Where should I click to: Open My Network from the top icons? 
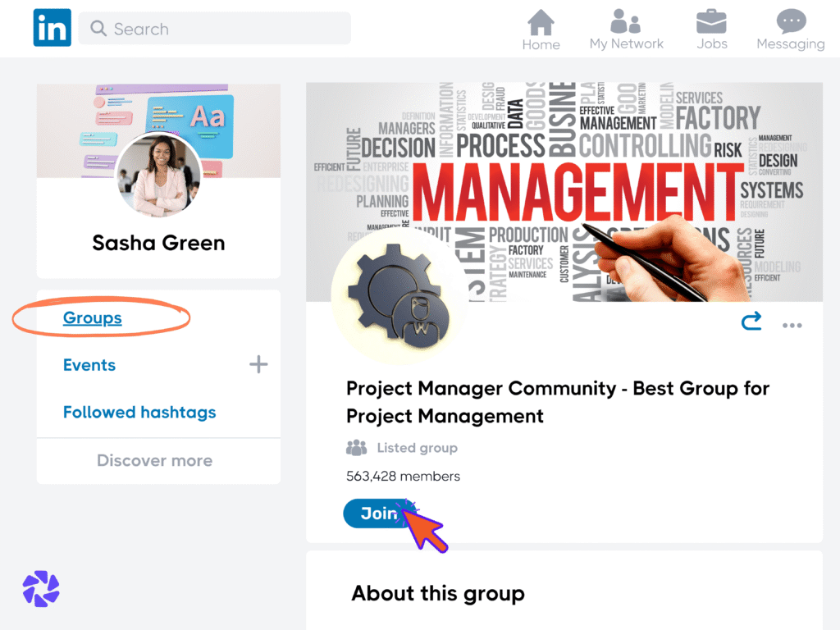pos(626,26)
